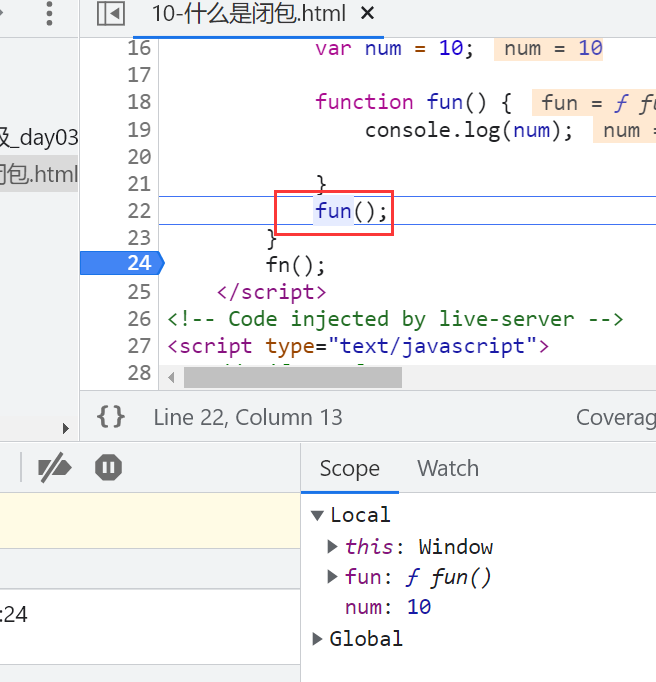Image resolution: width=656 pixels, height=682 pixels.
Task: Select the 闭包.html file in navigator
Action: (40, 174)
